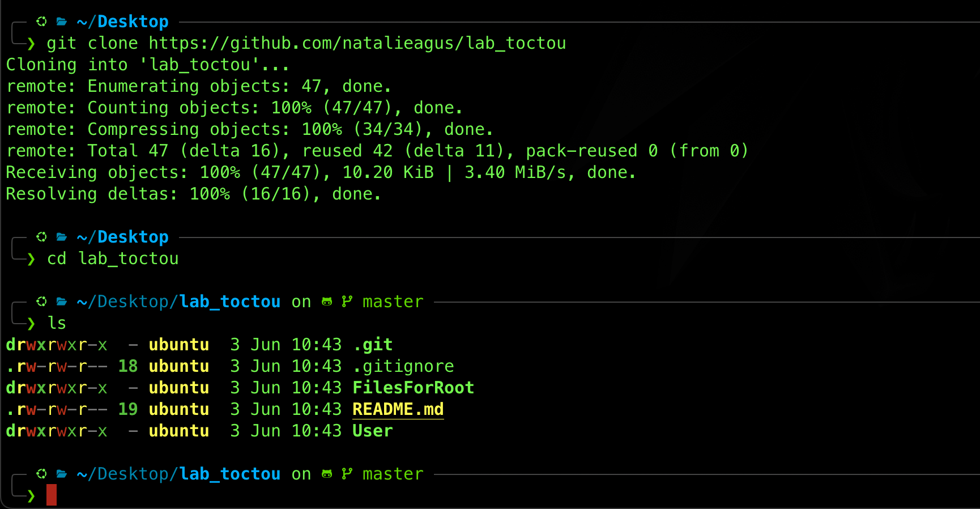
Task: Open the github.com/natalieagus/lab_toctou URL
Action: (357, 43)
